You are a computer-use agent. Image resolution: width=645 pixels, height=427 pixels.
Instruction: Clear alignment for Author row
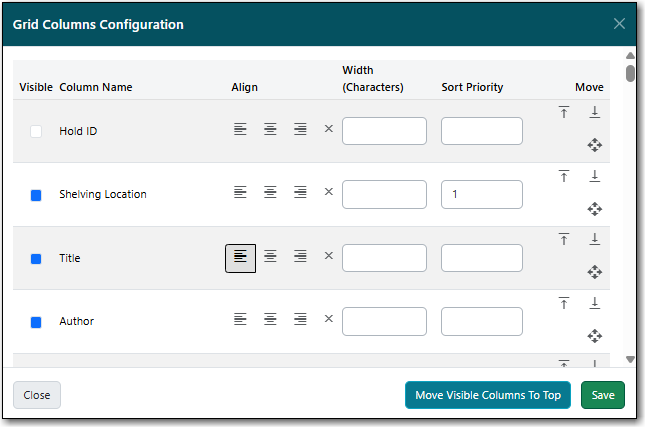click(329, 319)
